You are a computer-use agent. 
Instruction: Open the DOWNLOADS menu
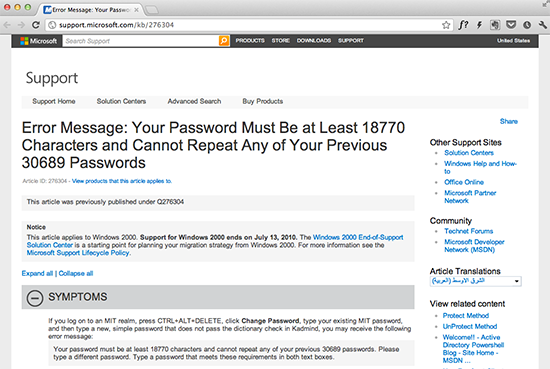[314, 41]
